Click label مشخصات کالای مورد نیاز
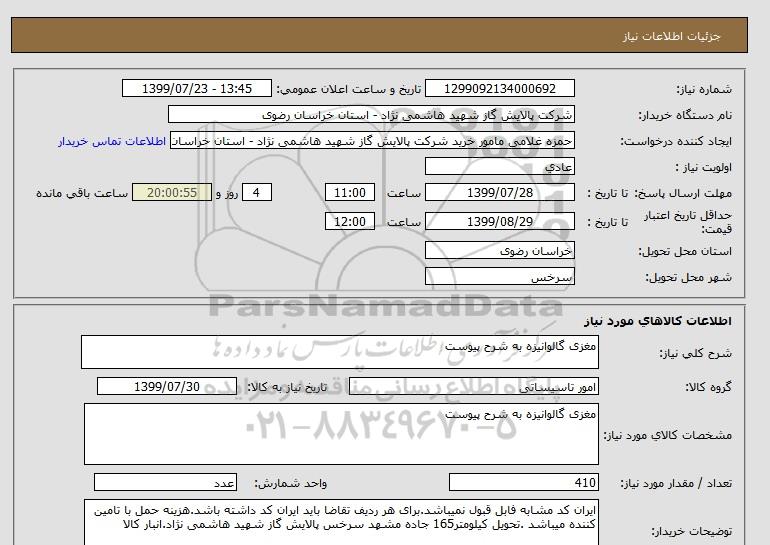 pos(667,435)
